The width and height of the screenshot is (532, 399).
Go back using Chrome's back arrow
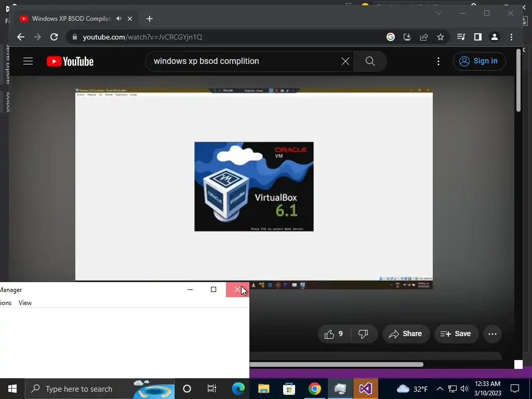click(x=21, y=37)
